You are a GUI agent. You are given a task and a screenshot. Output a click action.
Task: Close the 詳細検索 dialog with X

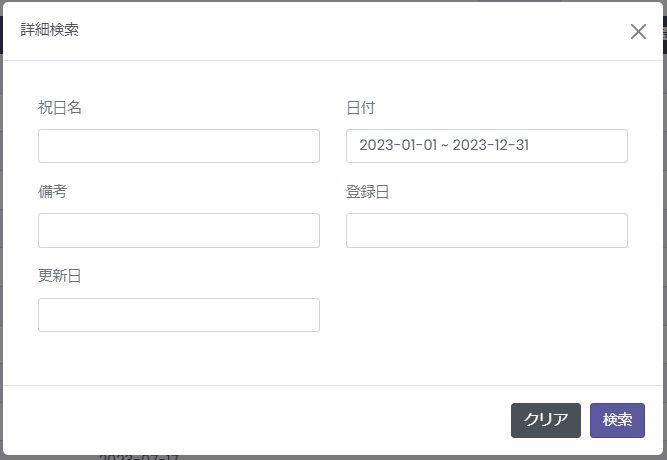tap(638, 31)
